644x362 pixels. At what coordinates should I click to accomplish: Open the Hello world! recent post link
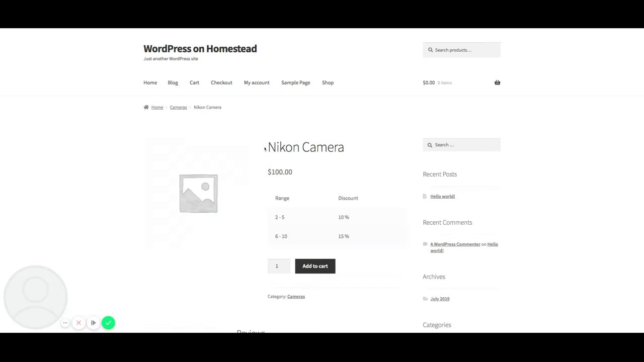(x=442, y=197)
